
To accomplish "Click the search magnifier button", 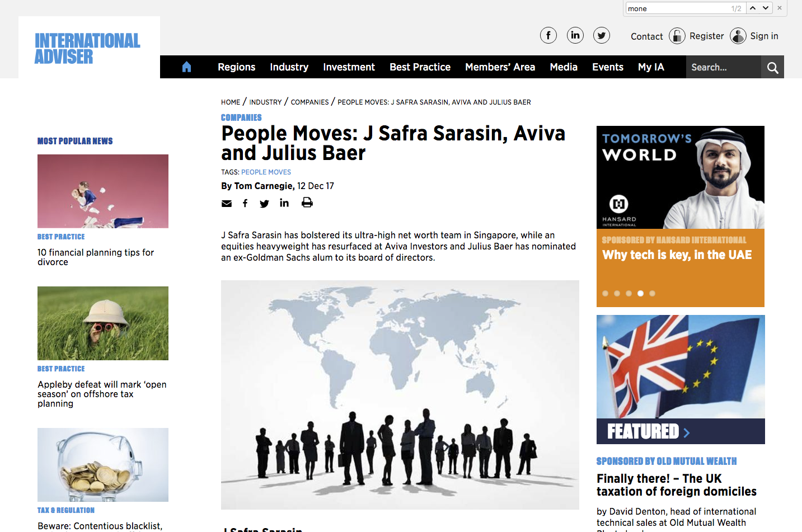I will tap(772, 67).
